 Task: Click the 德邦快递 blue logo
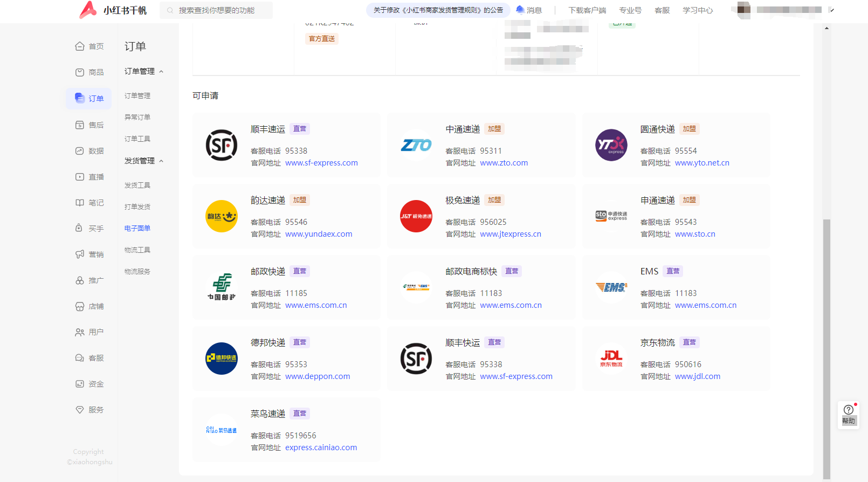pyautogui.click(x=222, y=359)
